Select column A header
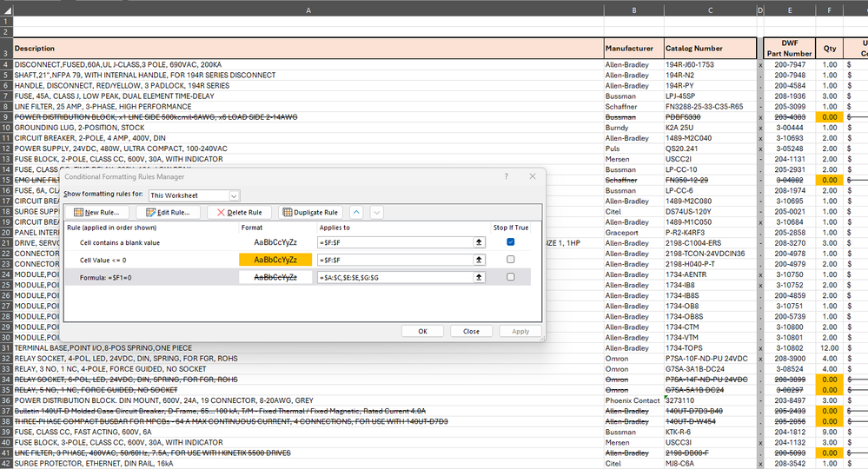 [308, 10]
